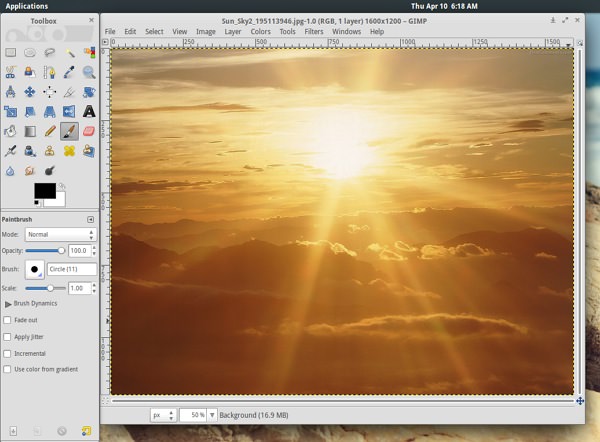Screen dimensions: 600x442
Task: Select the Heal tool
Action: pos(69,151)
